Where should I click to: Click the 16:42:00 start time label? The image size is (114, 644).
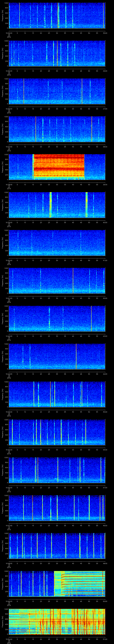(x=9, y=336)
